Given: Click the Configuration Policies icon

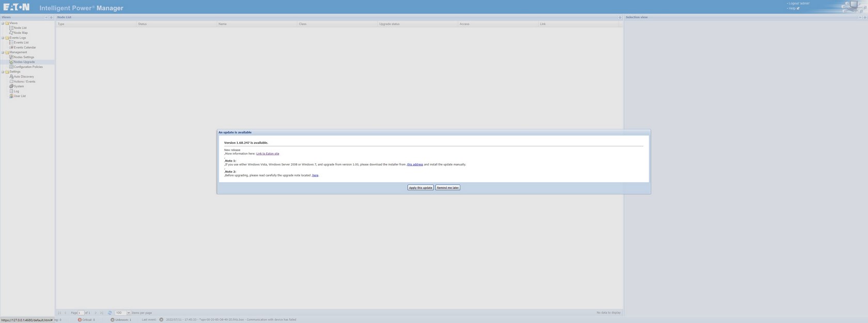Looking at the screenshot, I should [11, 67].
